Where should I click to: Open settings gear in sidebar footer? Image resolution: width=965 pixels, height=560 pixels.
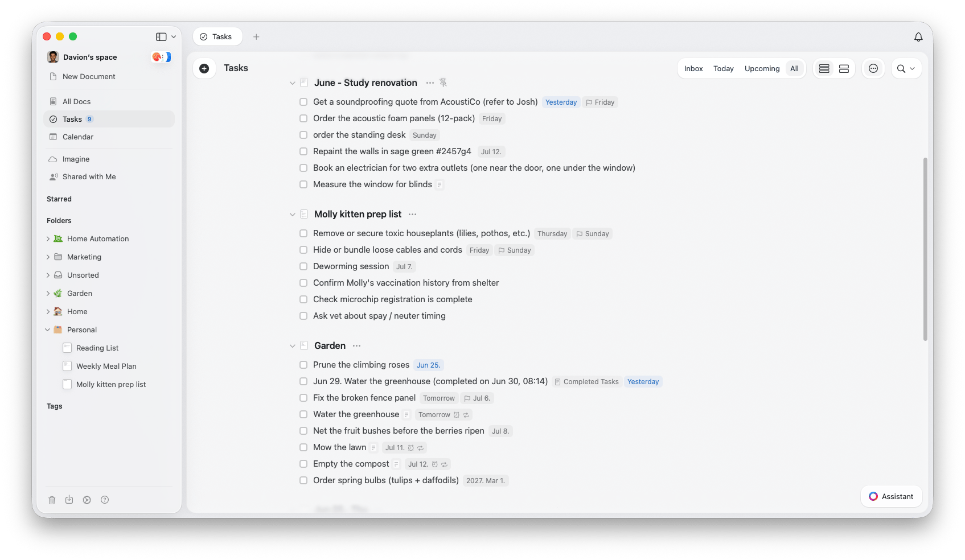(87, 500)
